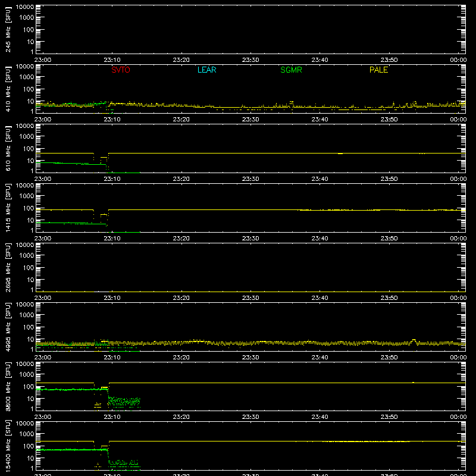Select the 10 tick label of 15400 MHz panel
The image size is (476, 476).
30,458
